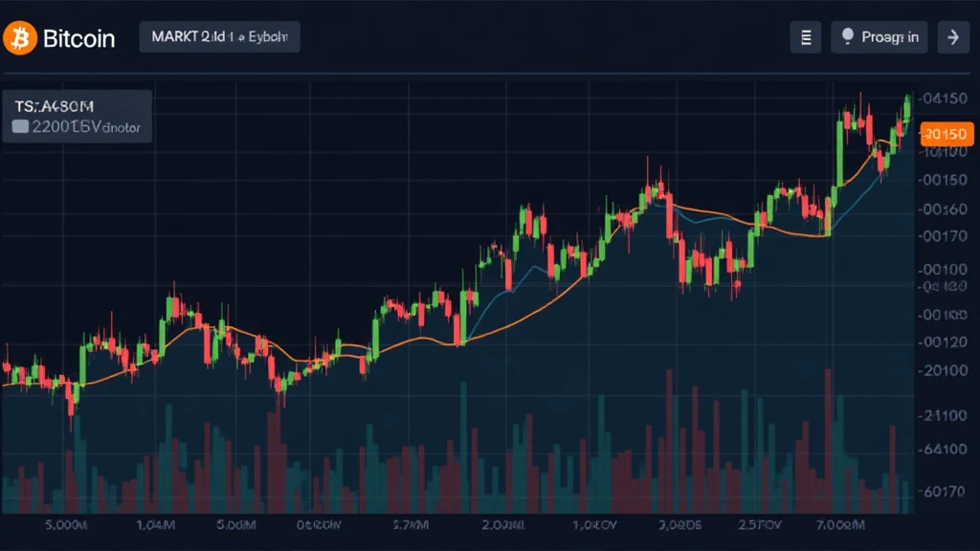Screen dimensions: 980x551
Task: Click the 5.000M time axis label
Action: 67,524
